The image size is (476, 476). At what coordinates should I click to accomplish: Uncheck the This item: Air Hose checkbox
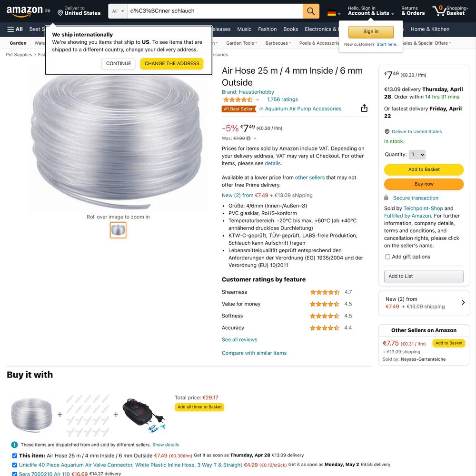tap(15, 456)
